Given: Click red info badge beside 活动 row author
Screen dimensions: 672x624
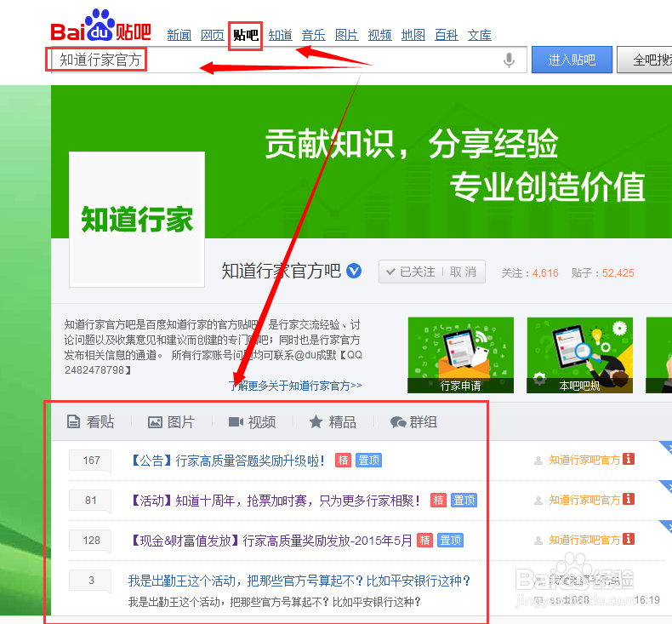Looking at the screenshot, I should pyautogui.click(x=629, y=499).
